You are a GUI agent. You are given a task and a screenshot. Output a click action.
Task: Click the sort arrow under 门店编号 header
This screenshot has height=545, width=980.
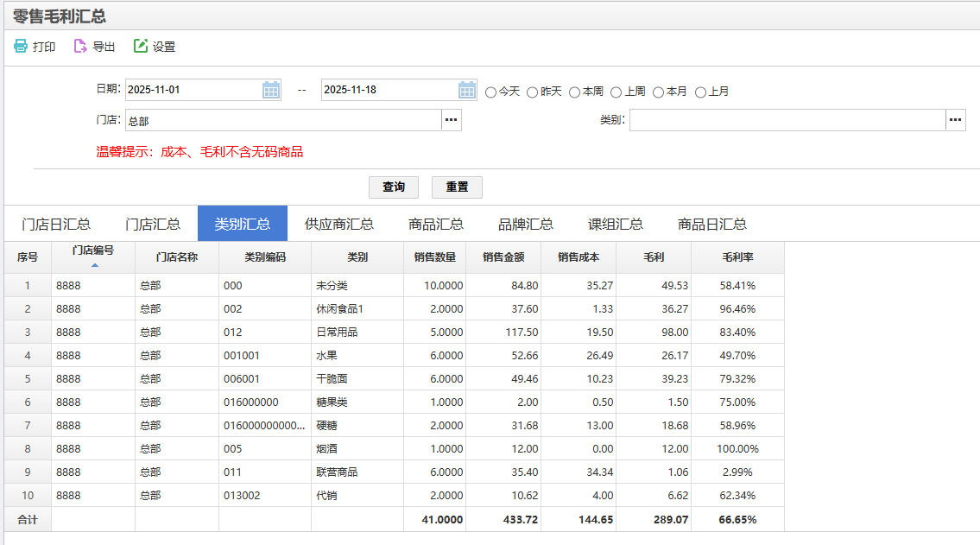(94, 265)
